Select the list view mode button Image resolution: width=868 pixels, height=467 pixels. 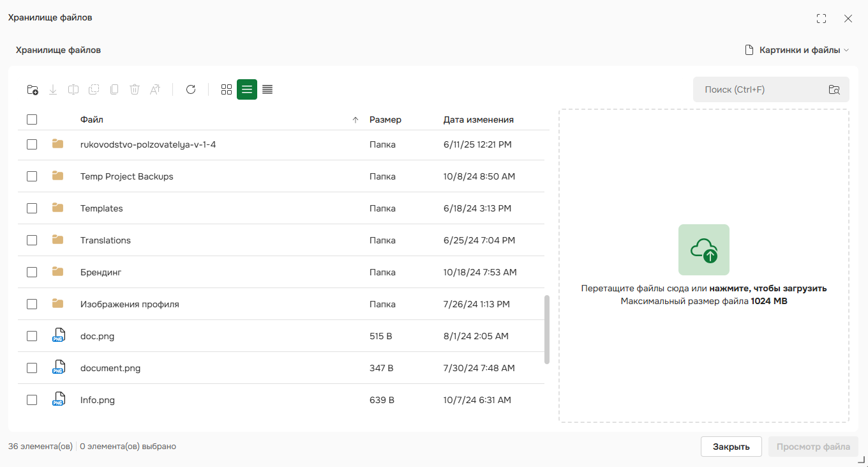click(247, 89)
